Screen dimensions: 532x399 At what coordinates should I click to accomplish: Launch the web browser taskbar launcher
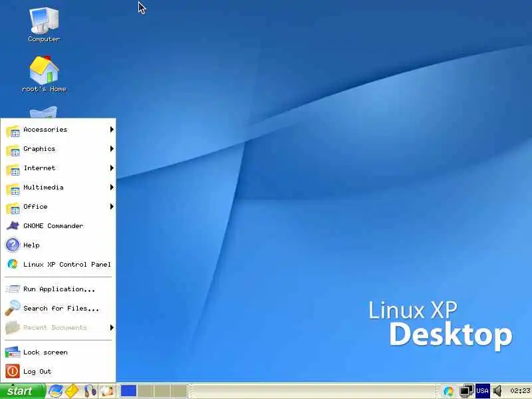click(x=55, y=391)
